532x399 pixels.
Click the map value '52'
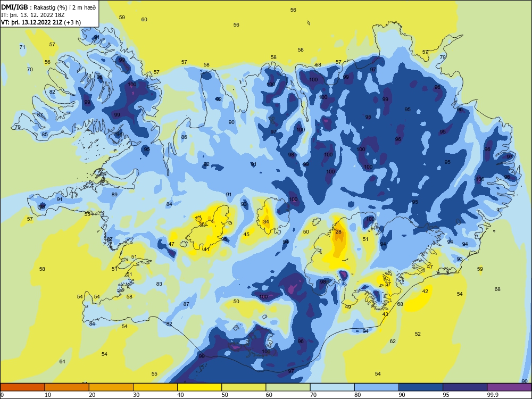[x=418, y=334]
